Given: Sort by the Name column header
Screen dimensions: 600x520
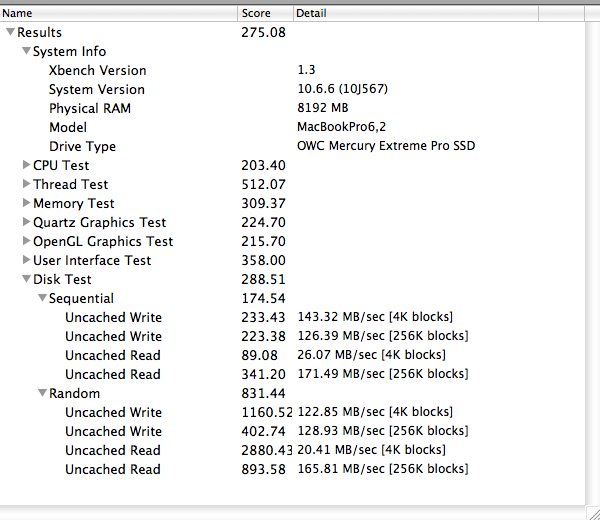Looking at the screenshot, I should pos(119,13).
